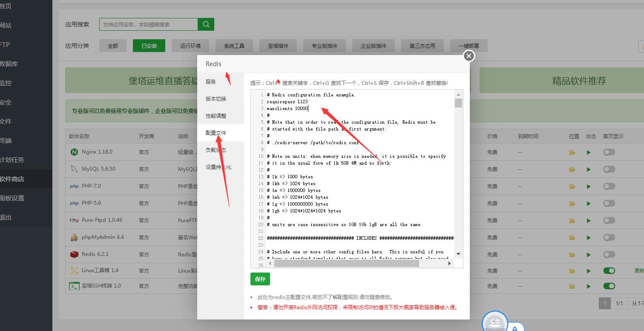Click the green search magnifier button
This screenshot has width=644, height=331.
point(206,24)
